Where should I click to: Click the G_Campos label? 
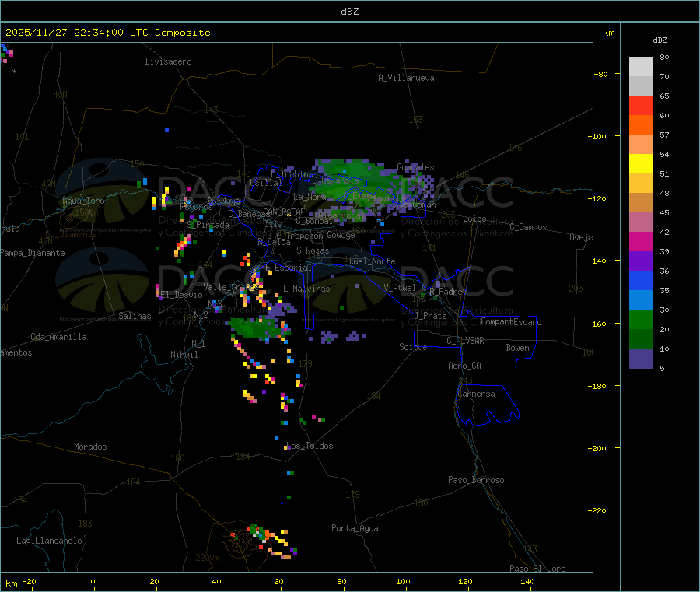click(x=529, y=227)
